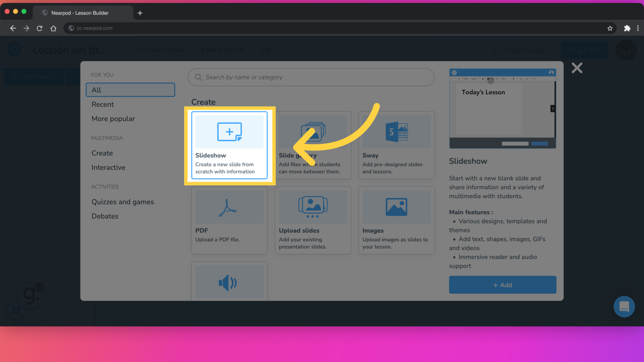The height and width of the screenshot is (362, 644).
Task: Open the Today's Lesson preview thumbnail
Action: point(502,109)
